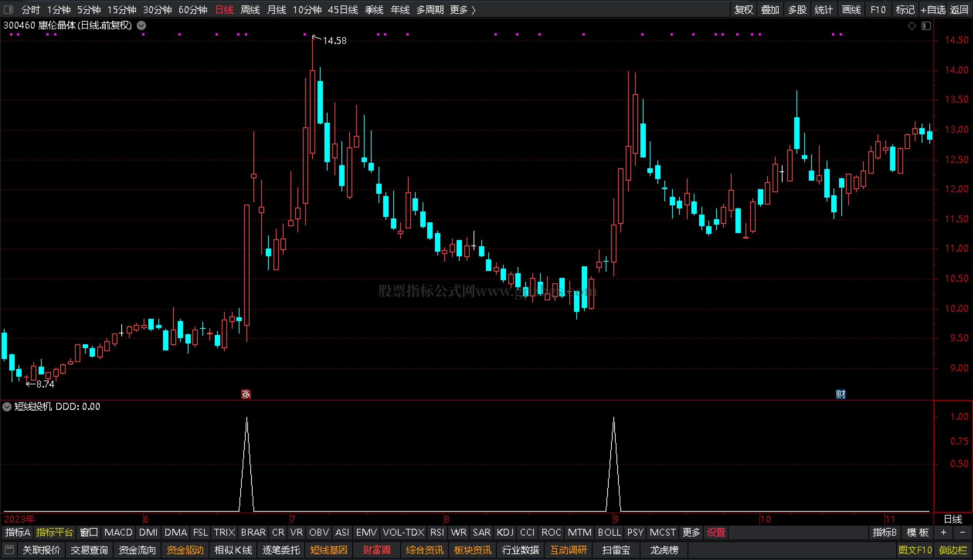Click the 窗口 window option
973x560 pixels.
(x=89, y=533)
